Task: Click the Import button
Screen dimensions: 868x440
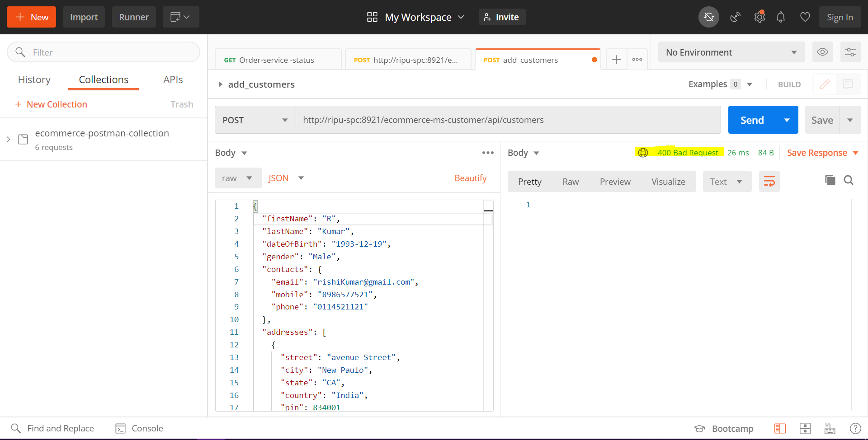Action: coord(84,17)
